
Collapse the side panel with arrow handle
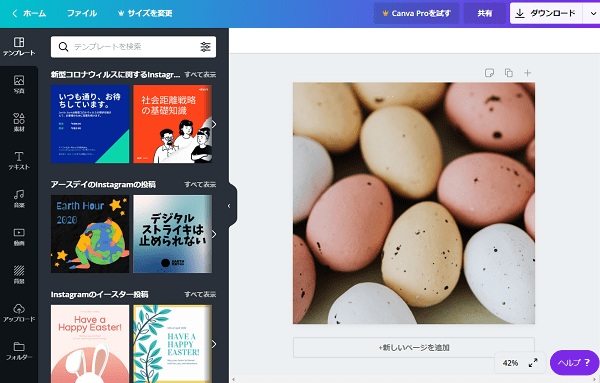click(x=232, y=206)
